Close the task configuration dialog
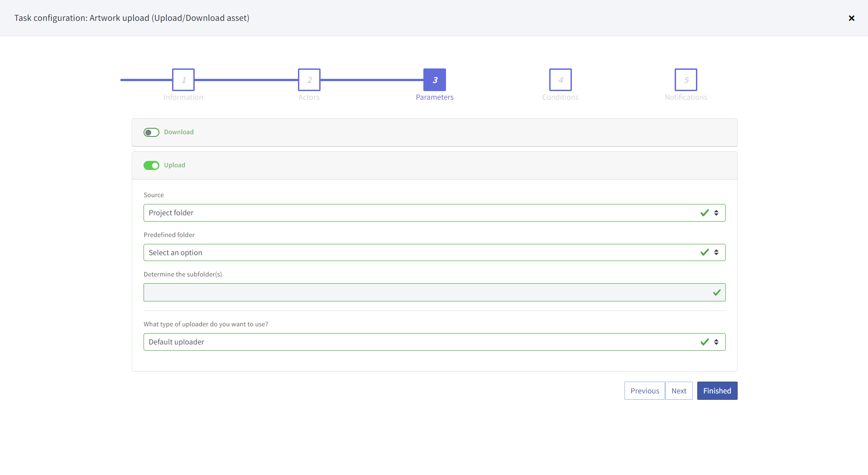 [851, 18]
